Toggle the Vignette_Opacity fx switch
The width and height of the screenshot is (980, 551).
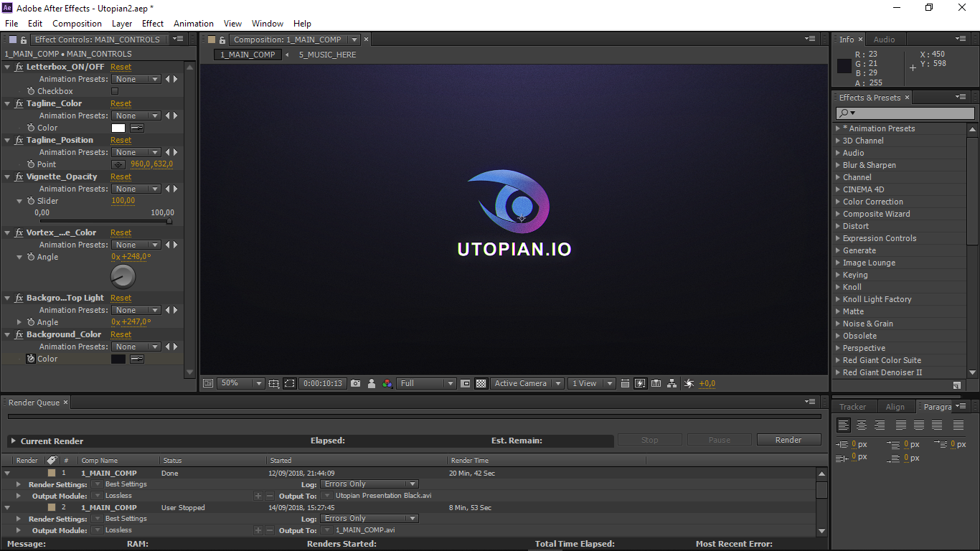point(19,176)
